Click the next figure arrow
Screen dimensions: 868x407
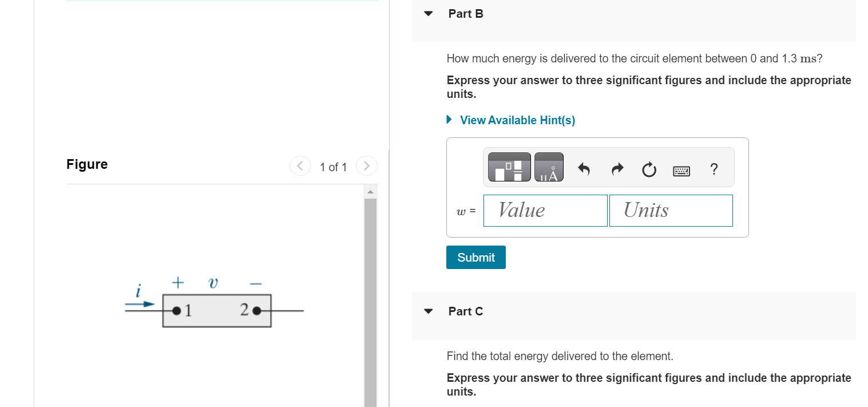point(367,165)
